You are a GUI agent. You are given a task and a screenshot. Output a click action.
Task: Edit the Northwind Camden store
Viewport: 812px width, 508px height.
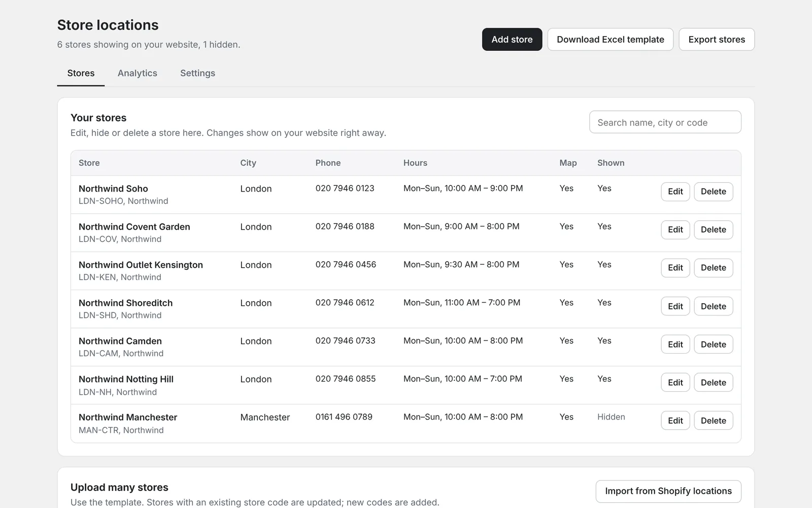[675, 344]
